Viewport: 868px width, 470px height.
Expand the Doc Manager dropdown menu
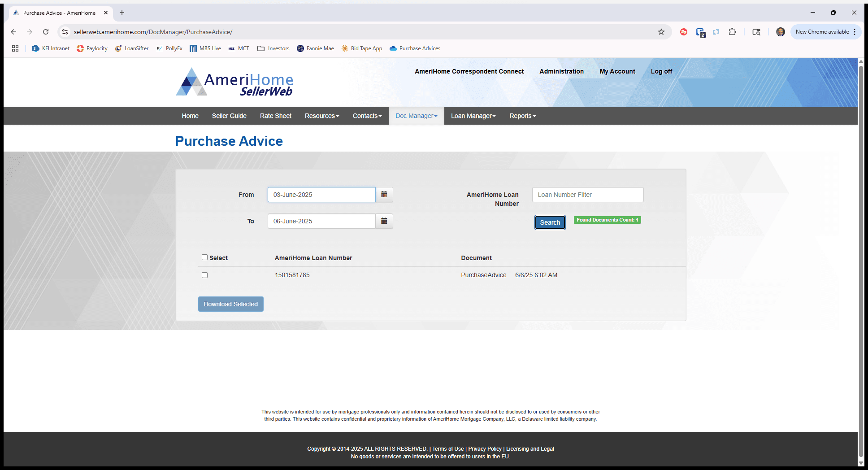click(417, 116)
